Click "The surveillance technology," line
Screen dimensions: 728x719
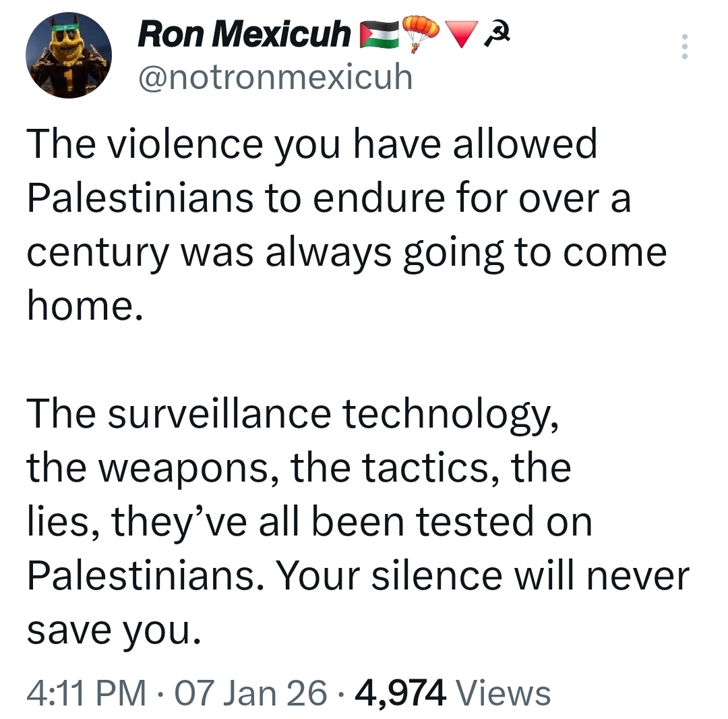point(293,414)
